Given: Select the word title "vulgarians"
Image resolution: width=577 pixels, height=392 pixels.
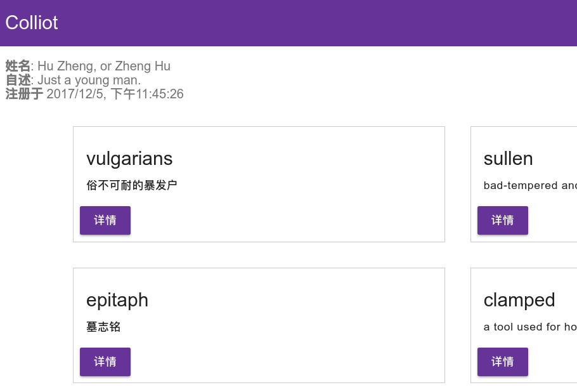Looking at the screenshot, I should tap(129, 159).
